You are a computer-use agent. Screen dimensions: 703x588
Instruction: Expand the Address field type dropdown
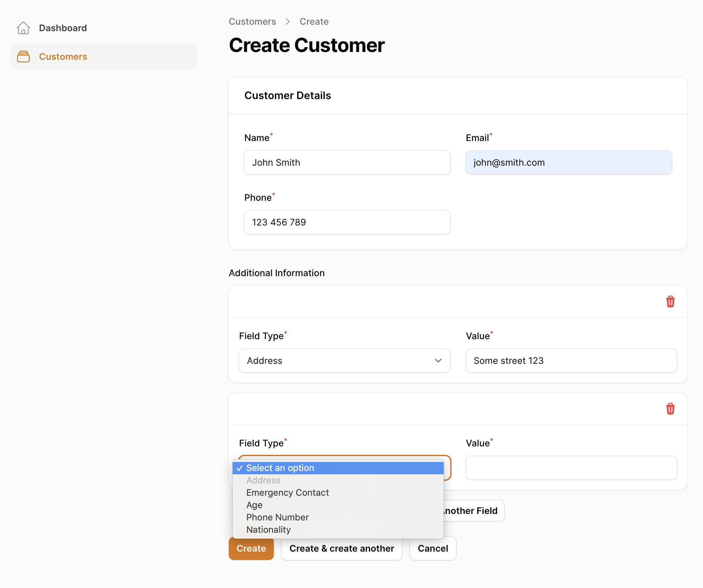coord(344,361)
